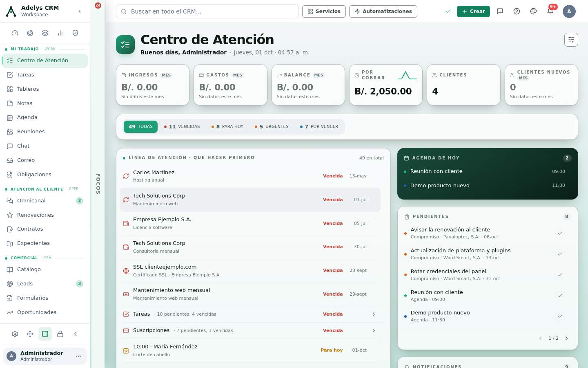Collapse sidebar using chevron beside Adelys CRM
The width and height of the screenshot is (588, 368).
[x=80, y=11]
